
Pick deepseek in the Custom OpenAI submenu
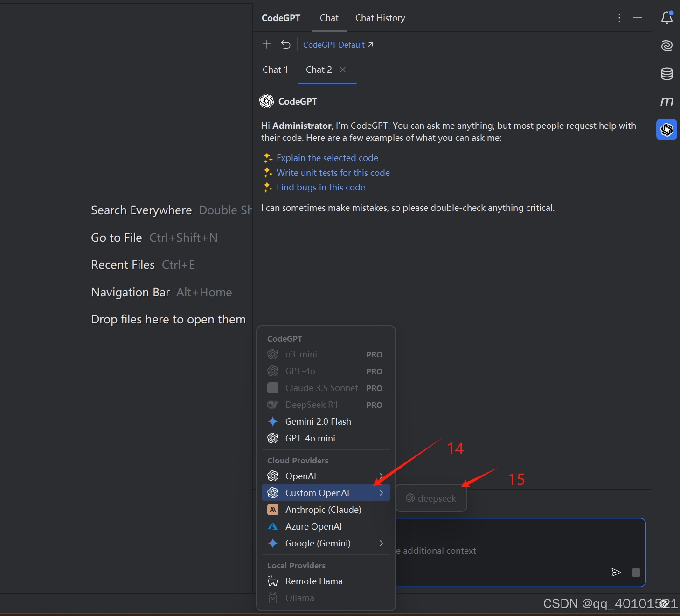pos(431,498)
